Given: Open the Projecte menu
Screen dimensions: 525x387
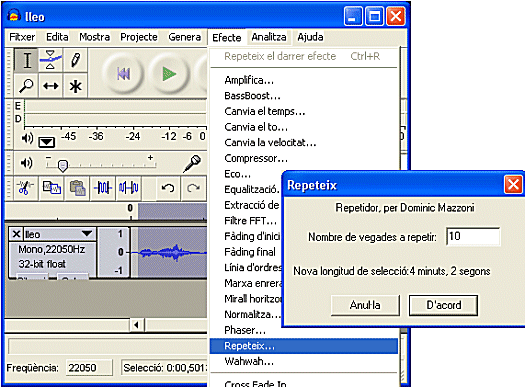Looking at the screenshot, I should click(139, 37).
